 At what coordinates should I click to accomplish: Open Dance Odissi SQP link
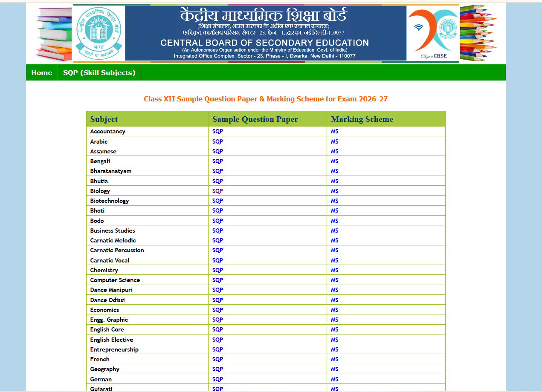click(218, 300)
